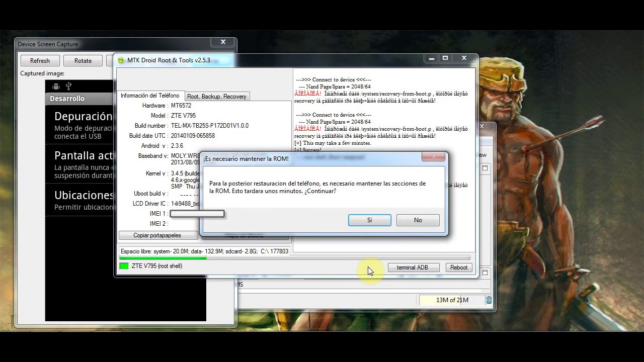The height and width of the screenshot is (362, 644).
Task: Maximize the MTK Droid Root & Tools window
Action: [x=445, y=58]
